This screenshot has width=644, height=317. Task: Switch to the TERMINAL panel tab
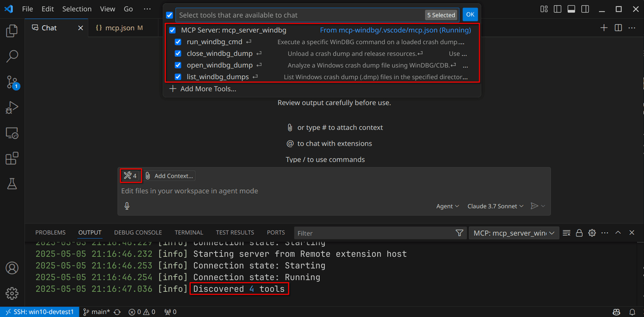189,233
